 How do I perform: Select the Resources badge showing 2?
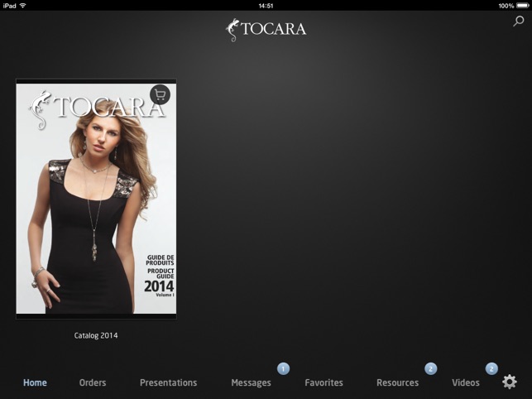coord(430,368)
